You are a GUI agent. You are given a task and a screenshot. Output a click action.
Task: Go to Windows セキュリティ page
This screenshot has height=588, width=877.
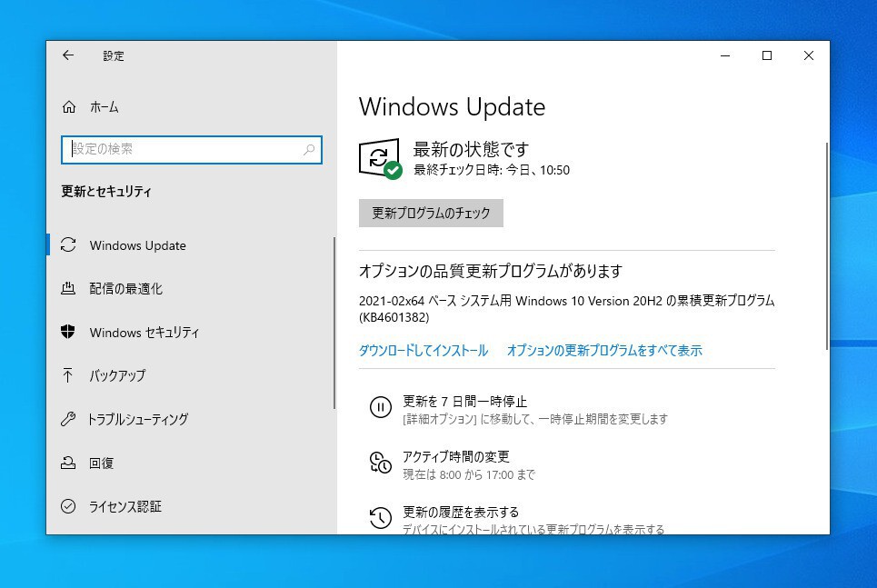click(145, 332)
